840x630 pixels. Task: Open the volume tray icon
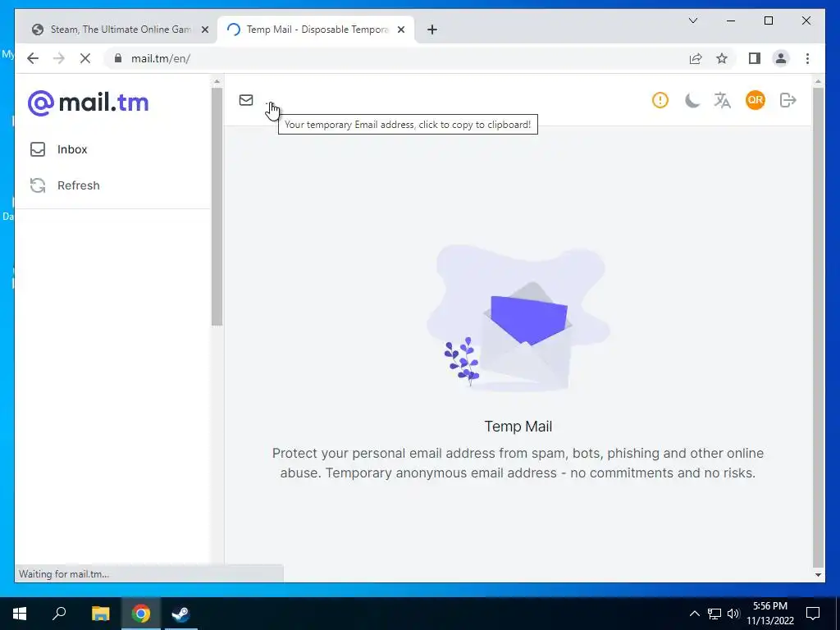(733, 614)
